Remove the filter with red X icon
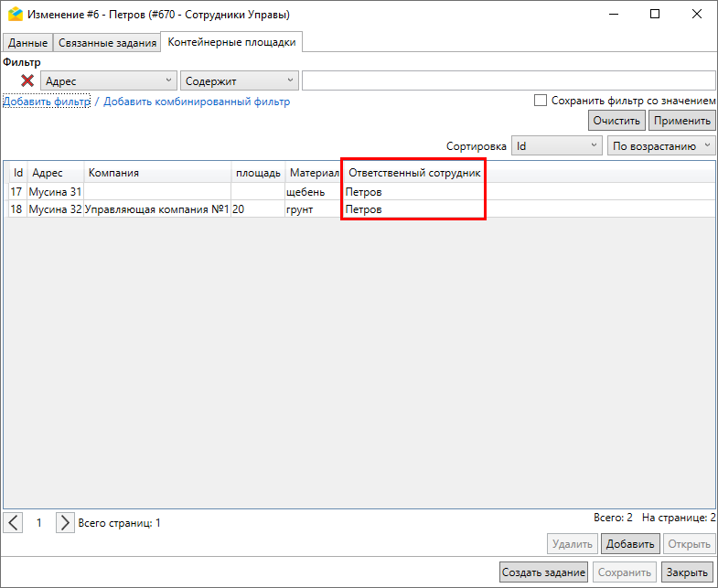 click(x=27, y=81)
